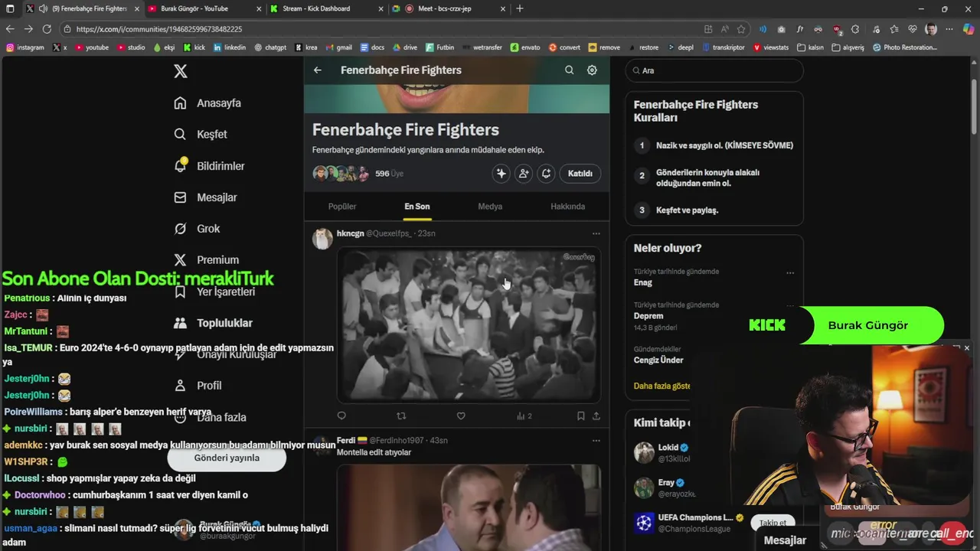This screenshot has height=551, width=980.
Task: Go back with the community header arrow
Action: 318,70
